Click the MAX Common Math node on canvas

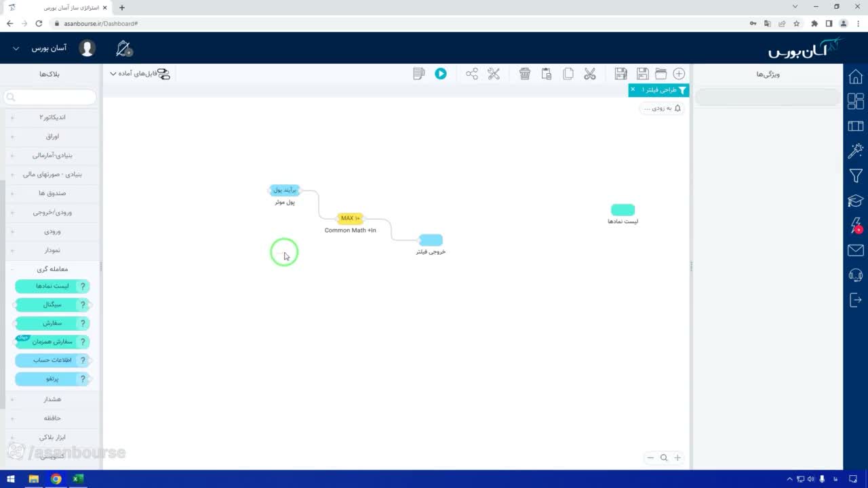pos(350,218)
